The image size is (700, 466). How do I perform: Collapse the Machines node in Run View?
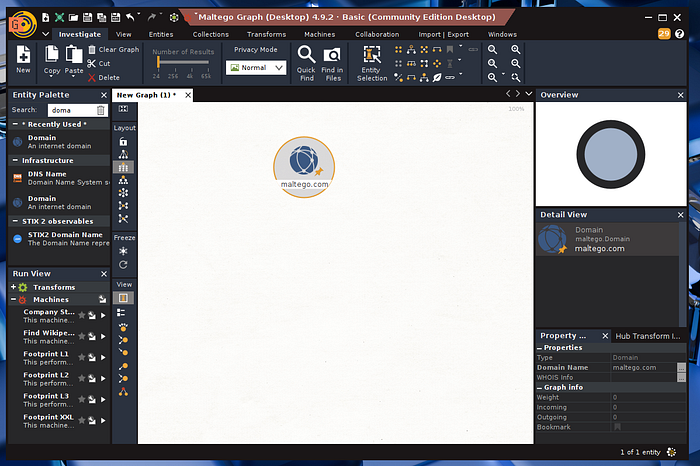[13, 300]
